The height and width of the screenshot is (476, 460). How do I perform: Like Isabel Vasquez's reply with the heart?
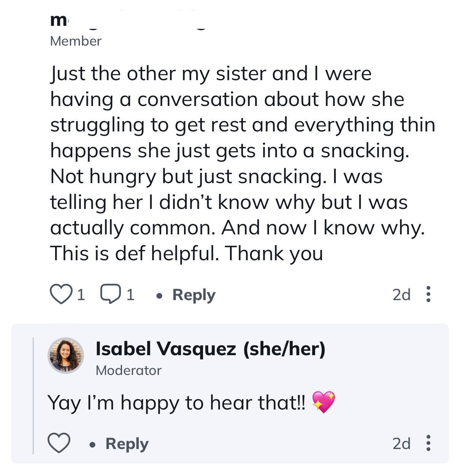[59, 443]
